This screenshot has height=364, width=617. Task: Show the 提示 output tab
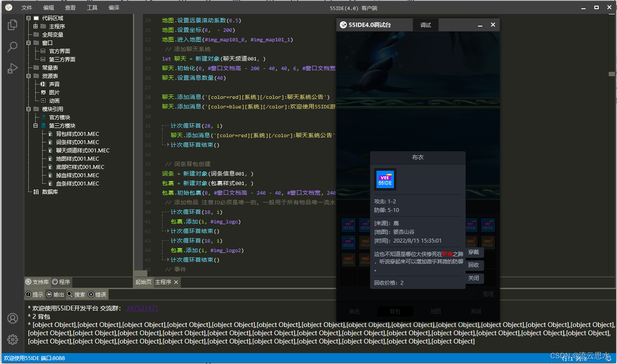(x=34, y=295)
